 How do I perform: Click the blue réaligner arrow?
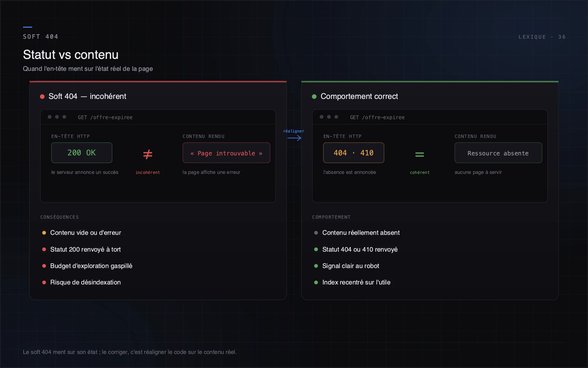point(294,138)
